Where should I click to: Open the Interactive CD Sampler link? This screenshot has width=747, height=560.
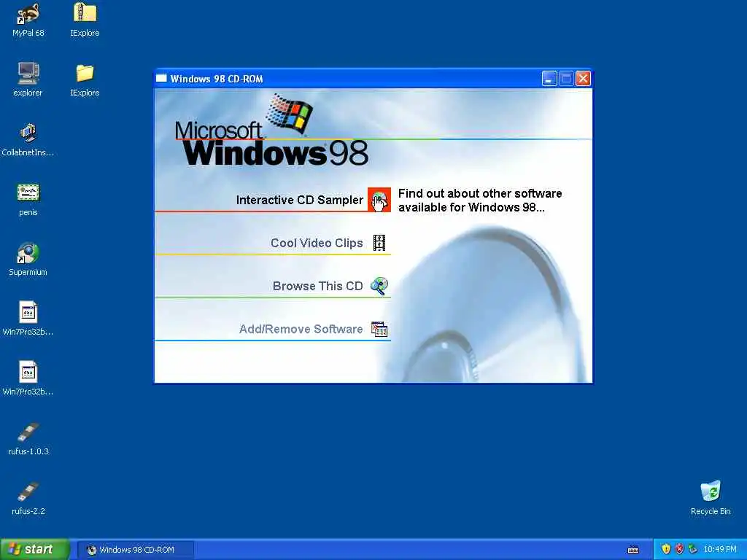point(300,200)
